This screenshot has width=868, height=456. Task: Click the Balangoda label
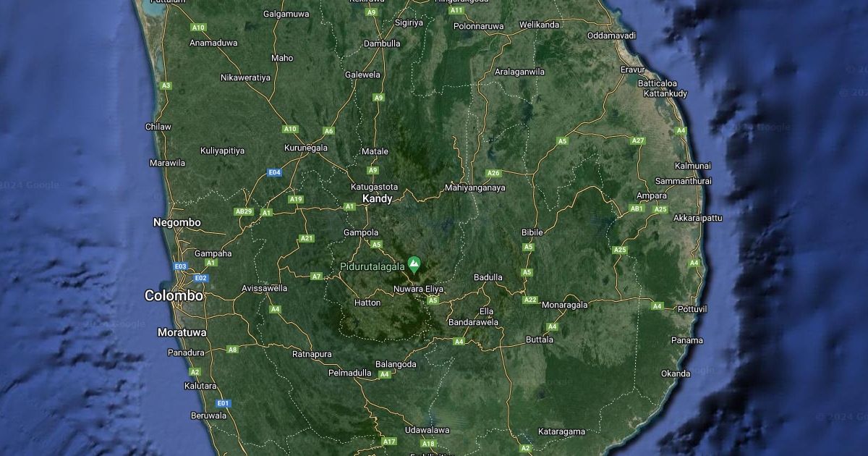pos(396,364)
